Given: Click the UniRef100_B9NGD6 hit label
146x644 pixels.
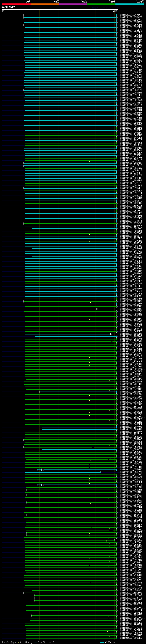Looking at the screenshot, I should pyautogui.click(x=131, y=334).
